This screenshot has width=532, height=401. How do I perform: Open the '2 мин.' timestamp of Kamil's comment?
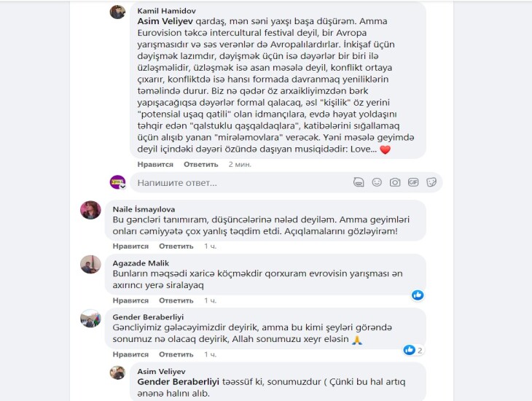pyautogui.click(x=240, y=164)
